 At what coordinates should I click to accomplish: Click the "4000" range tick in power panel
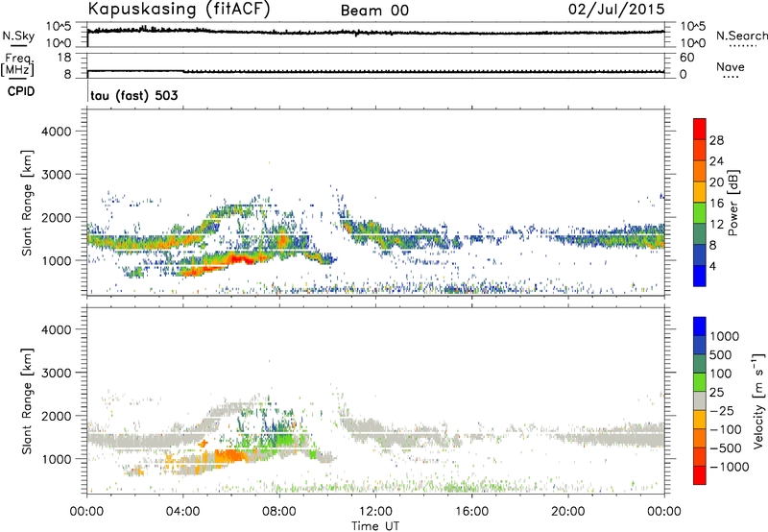pyautogui.click(x=57, y=132)
